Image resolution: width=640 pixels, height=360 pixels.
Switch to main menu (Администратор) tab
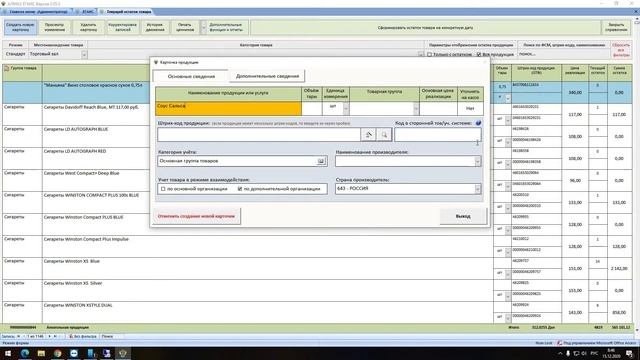(x=38, y=12)
